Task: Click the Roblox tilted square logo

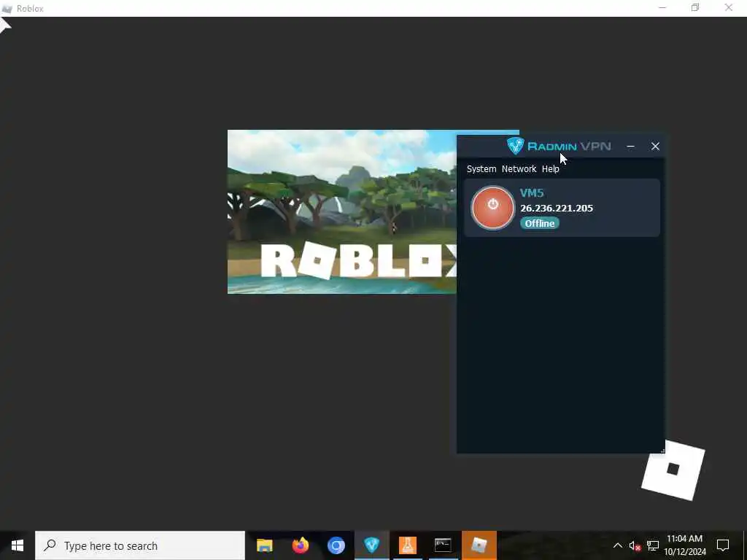Action: 673,470
